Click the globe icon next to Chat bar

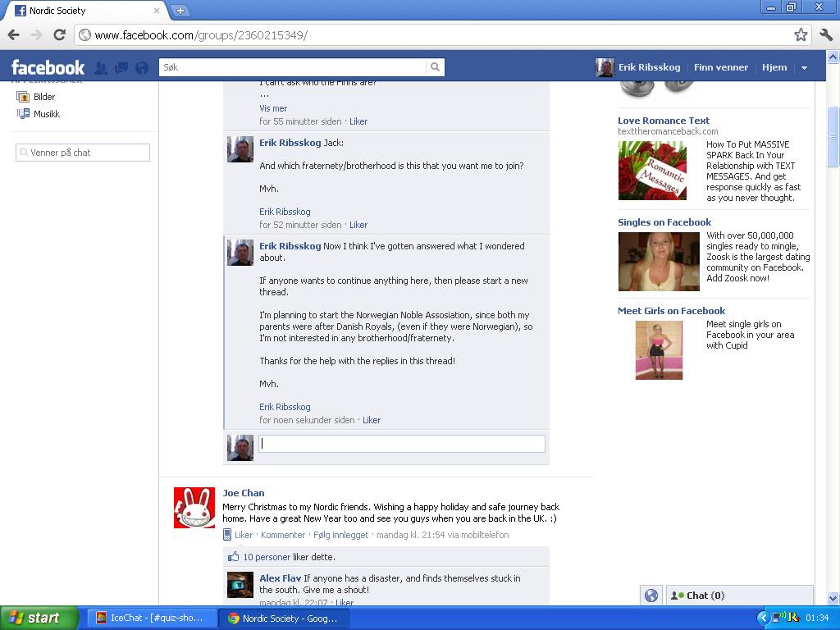(x=651, y=595)
